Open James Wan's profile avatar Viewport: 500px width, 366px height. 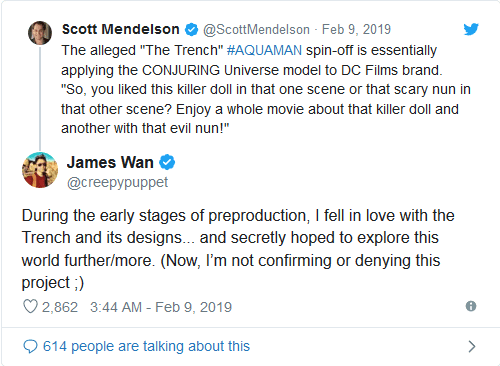[x=40, y=170]
